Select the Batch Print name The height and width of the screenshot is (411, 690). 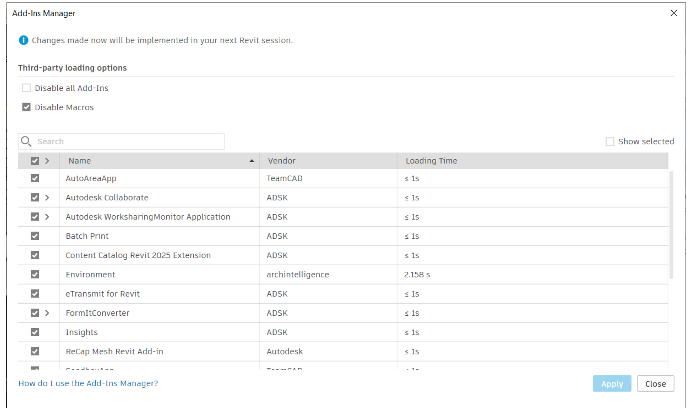(x=87, y=236)
